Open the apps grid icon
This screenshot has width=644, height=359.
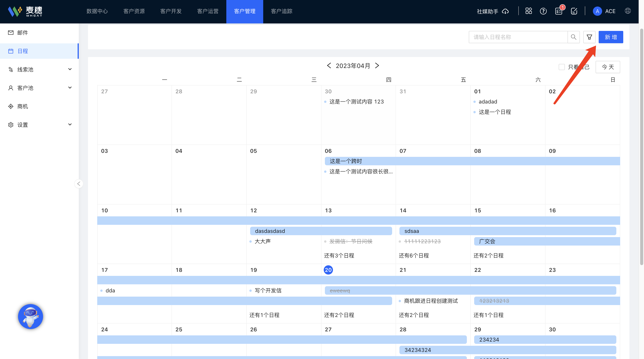(529, 11)
